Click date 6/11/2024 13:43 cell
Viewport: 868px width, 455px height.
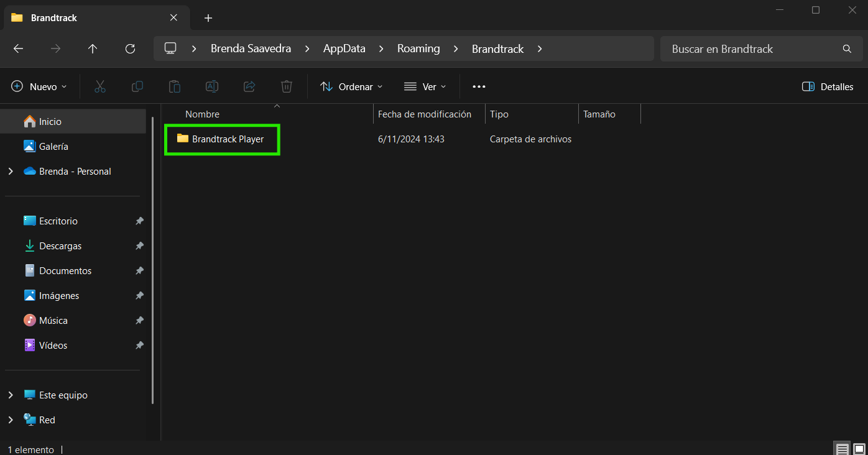click(411, 139)
